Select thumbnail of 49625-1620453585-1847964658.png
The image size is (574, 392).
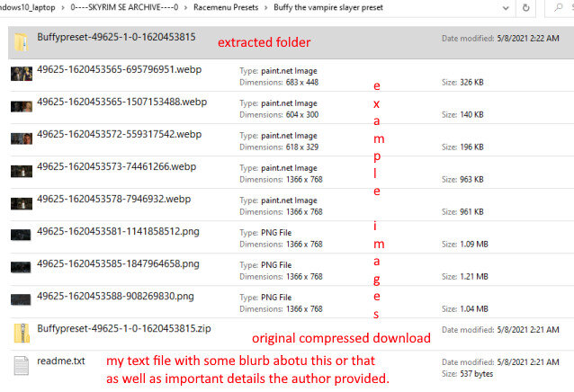click(21, 267)
